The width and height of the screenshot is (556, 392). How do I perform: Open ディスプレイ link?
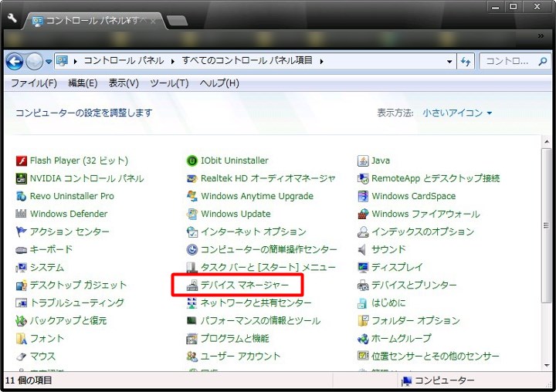point(397,268)
